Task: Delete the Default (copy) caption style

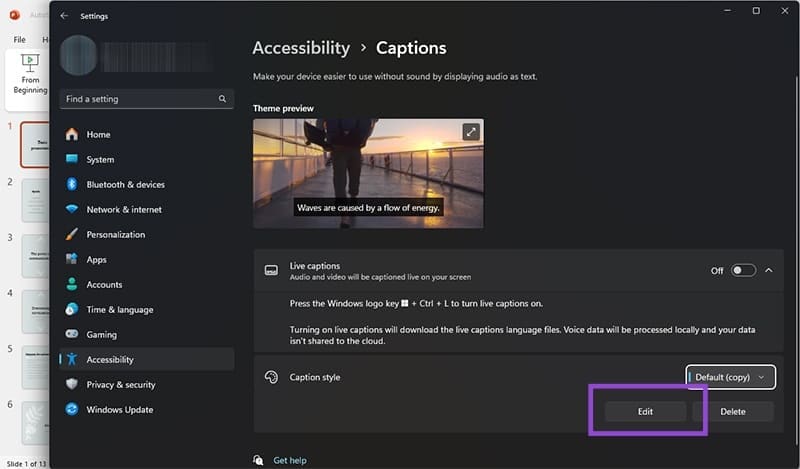Action: [x=732, y=412]
